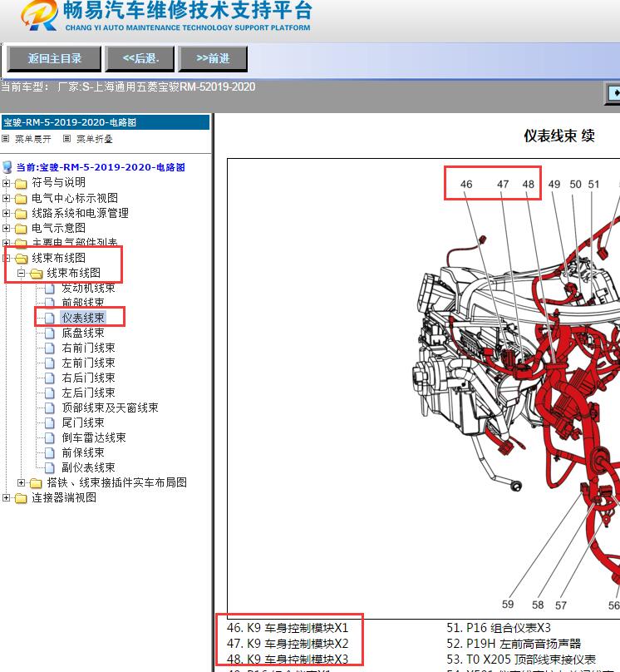The width and height of the screenshot is (620, 672).
Task: Click the 底盘线束 page icon
Action: pos(50,333)
